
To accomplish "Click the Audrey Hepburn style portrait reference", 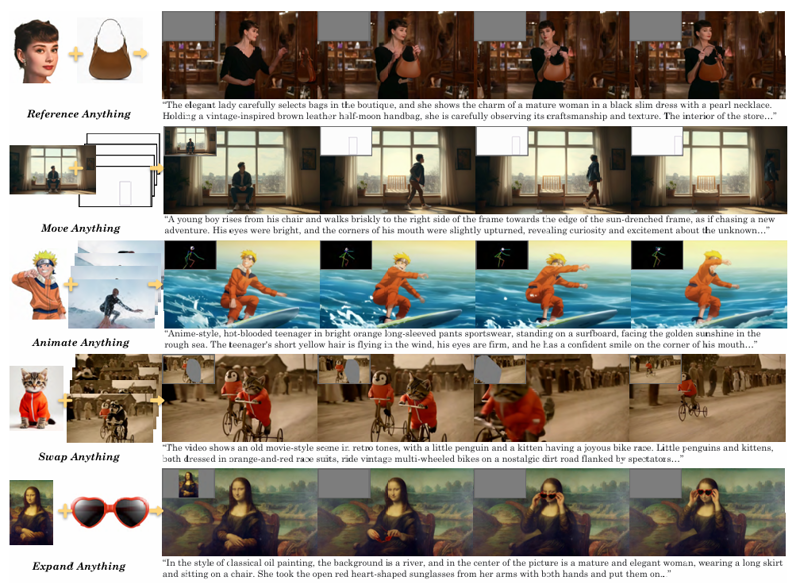I will click(x=36, y=51).
